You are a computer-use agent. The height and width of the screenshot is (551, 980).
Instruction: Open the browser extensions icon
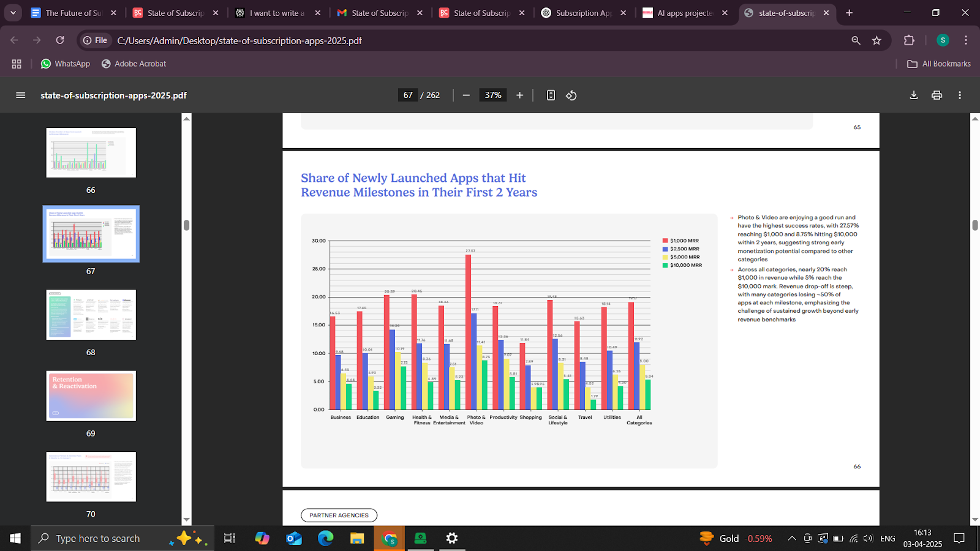[909, 40]
